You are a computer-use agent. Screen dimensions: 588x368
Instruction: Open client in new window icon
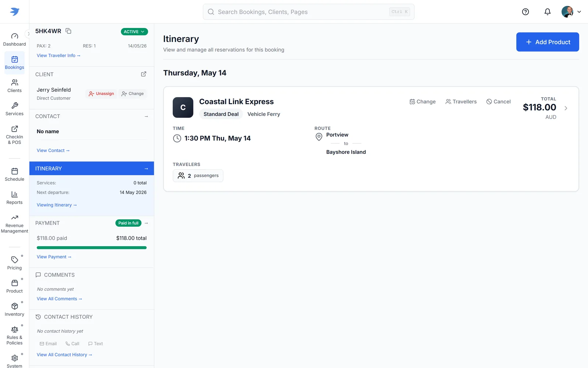click(144, 74)
